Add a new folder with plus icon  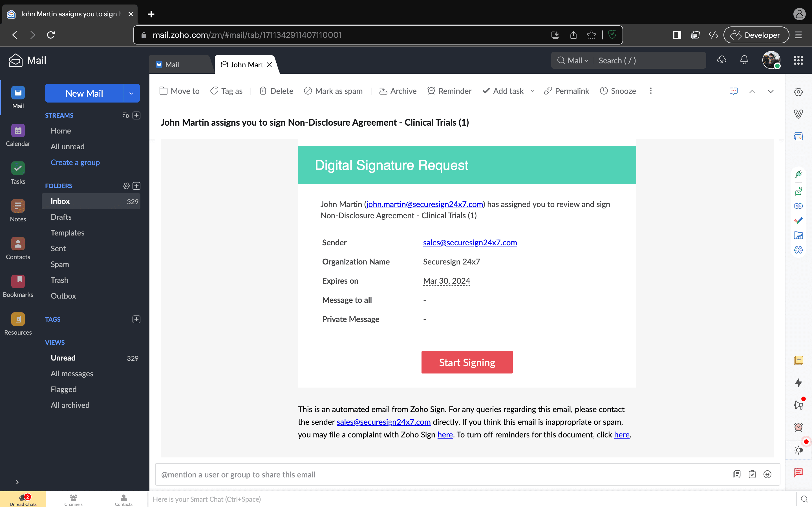(x=136, y=186)
